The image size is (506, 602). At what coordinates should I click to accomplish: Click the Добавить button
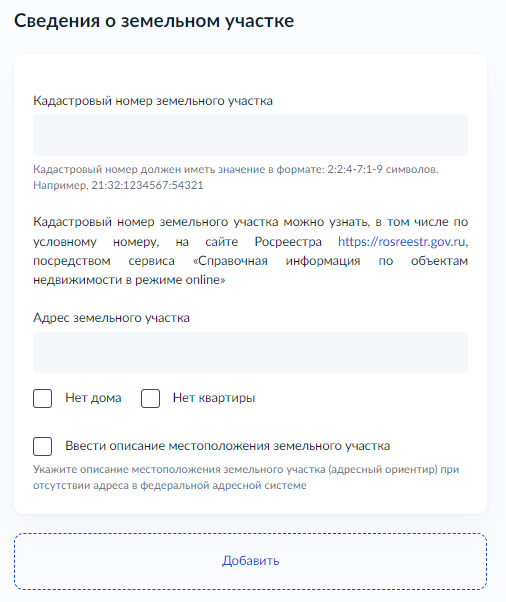click(250, 561)
